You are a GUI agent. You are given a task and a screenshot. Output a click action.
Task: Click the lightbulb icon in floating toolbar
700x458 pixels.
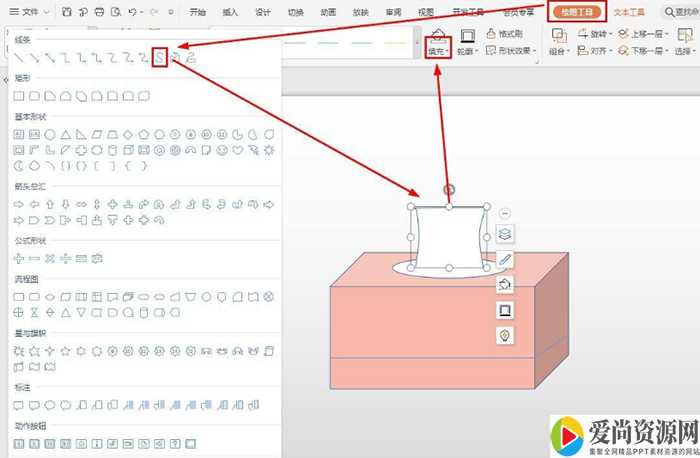[505, 335]
